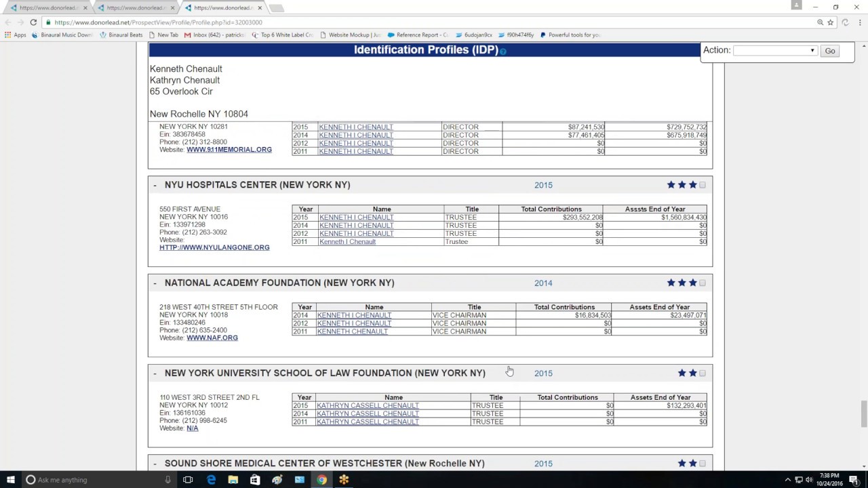The width and height of the screenshot is (868, 488).
Task: Open the Top 6 White Label bookmark
Action: coord(282,35)
